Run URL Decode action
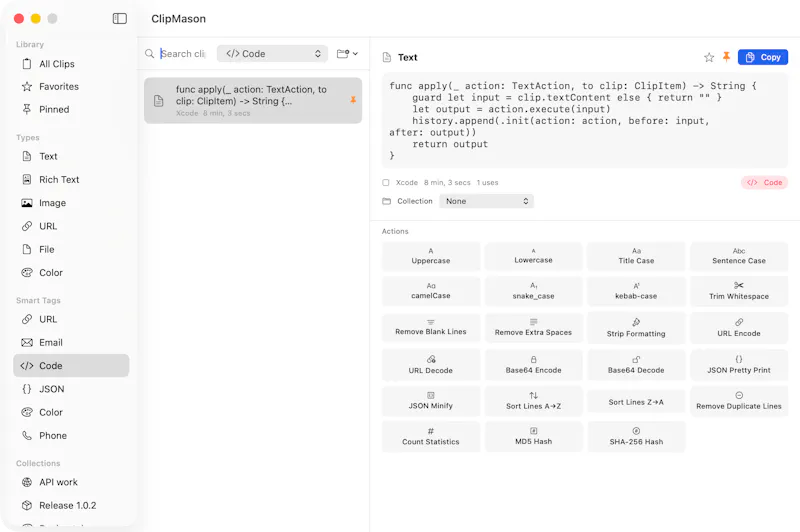 coord(431,365)
